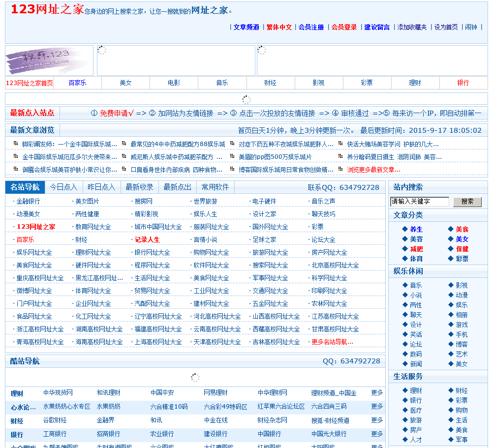
Task: Open article 最常见的4中中药减肥配方88娱乐城
Action: point(178,144)
